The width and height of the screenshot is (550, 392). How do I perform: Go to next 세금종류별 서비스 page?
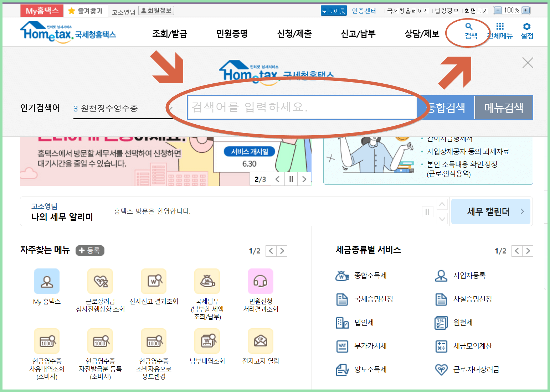(528, 251)
